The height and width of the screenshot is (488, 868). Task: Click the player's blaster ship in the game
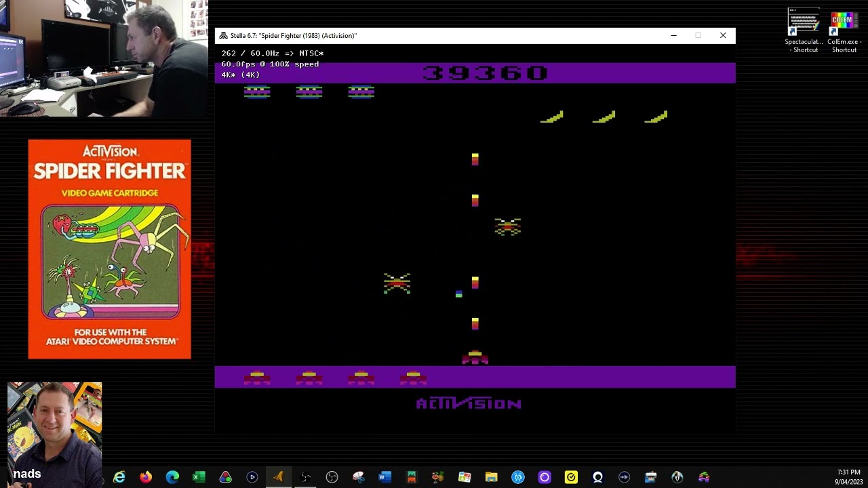(x=475, y=357)
